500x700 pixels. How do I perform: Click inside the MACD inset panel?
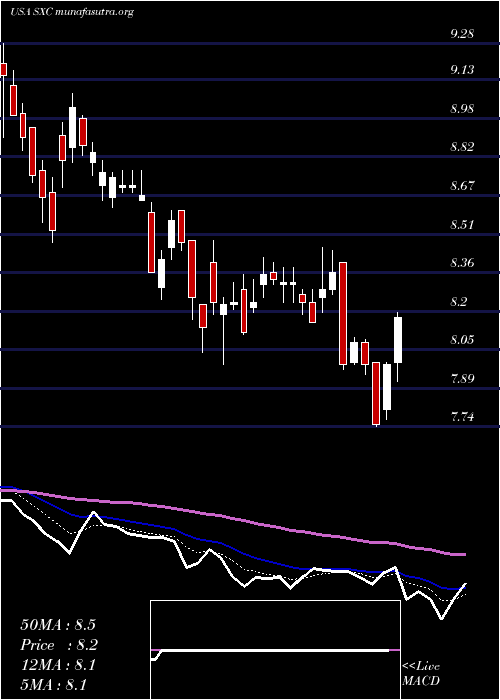(x=275, y=650)
